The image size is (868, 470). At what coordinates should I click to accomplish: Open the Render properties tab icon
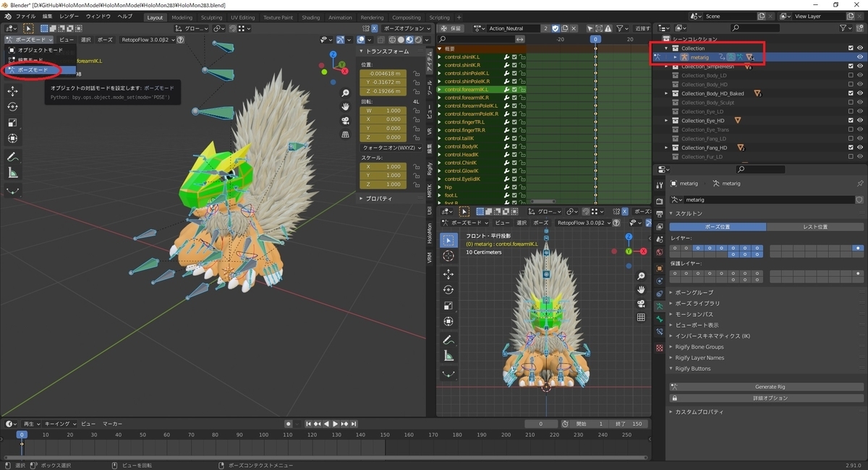coord(659,200)
